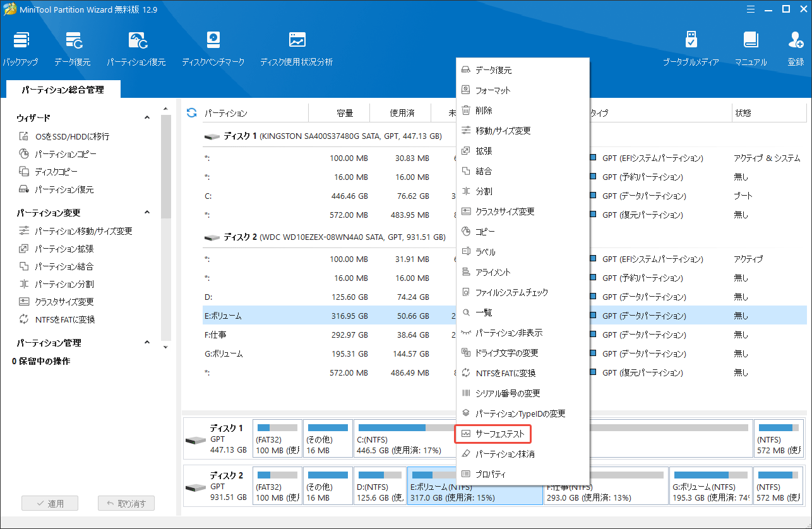Click the 適用 button
812x529 pixels.
50,503
